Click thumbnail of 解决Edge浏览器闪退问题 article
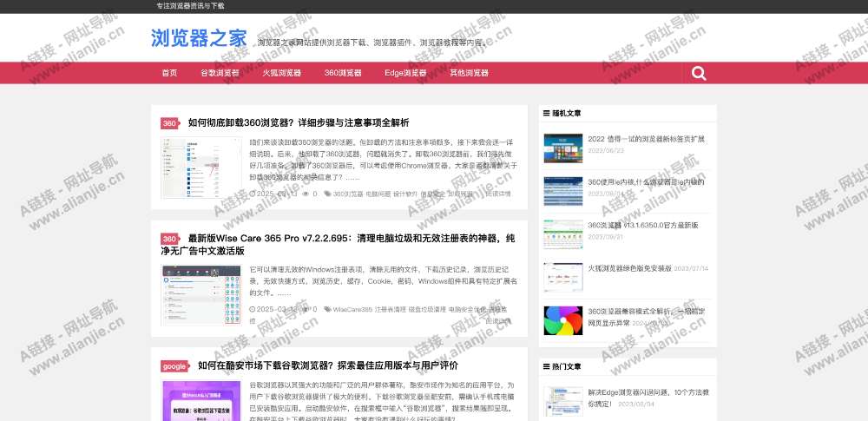 pos(563,402)
